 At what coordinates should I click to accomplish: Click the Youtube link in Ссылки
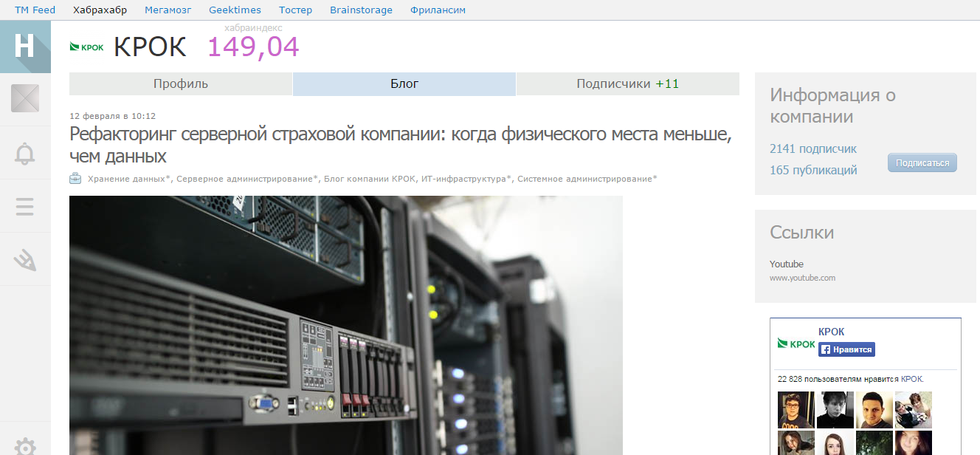pos(787,264)
